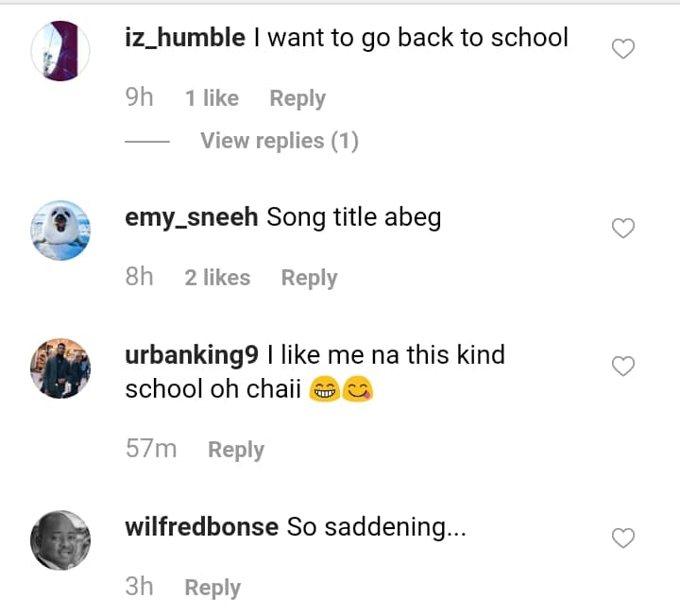View urbanking9's profile photo
The width and height of the screenshot is (680, 616).
pos(60,368)
